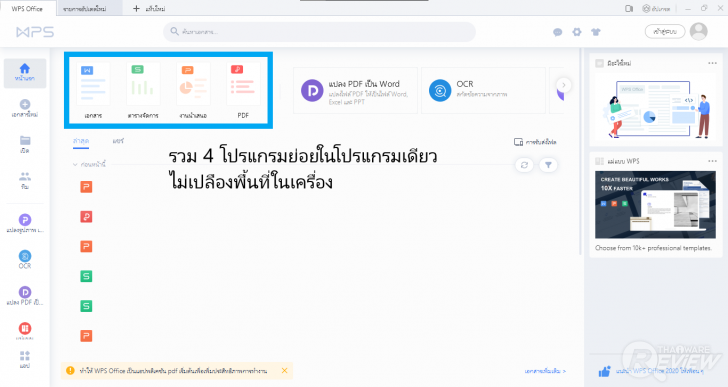Click the Create Beautiful Works banner
This screenshot has height=387, width=728.
coord(655,205)
